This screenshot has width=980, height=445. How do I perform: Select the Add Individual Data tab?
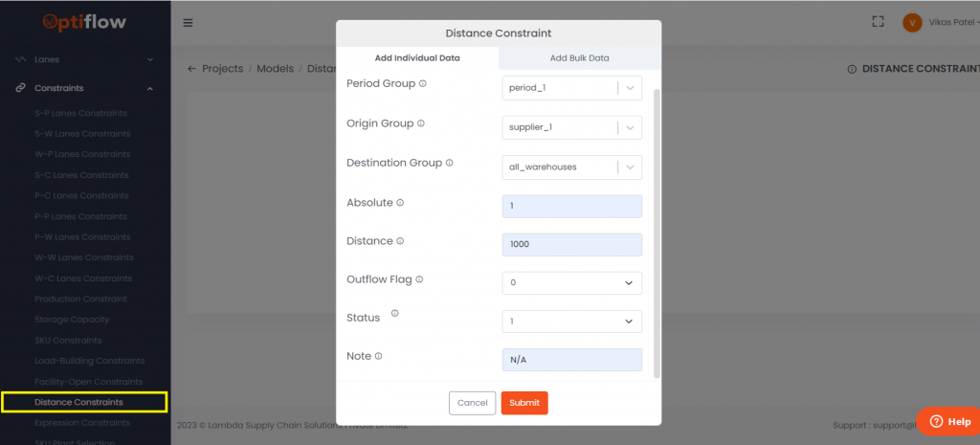(417, 58)
